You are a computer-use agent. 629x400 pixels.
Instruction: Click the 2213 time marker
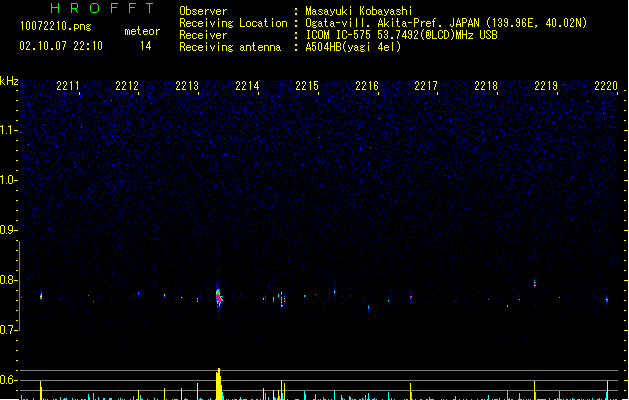pyautogui.click(x=187, y=86)
